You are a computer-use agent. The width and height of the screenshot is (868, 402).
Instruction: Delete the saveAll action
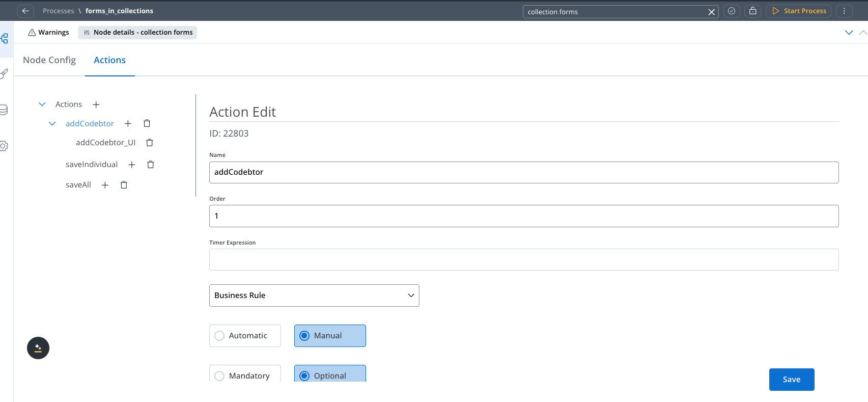pos(124,185)
